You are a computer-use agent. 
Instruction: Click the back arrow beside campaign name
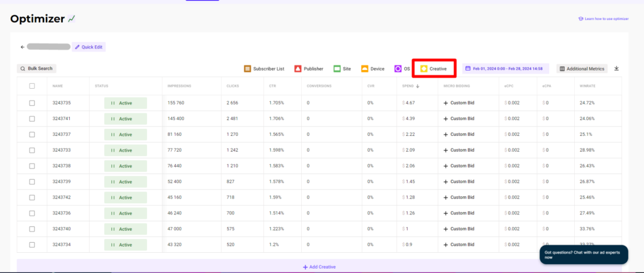[x=23, y=47]
